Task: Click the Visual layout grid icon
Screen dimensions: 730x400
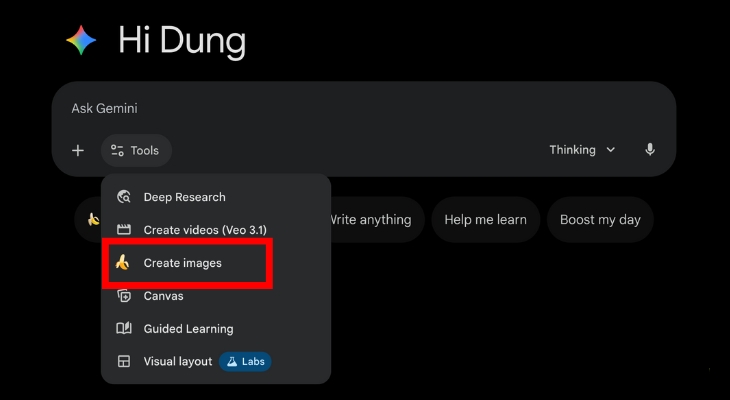Action: tap(124, 361)
